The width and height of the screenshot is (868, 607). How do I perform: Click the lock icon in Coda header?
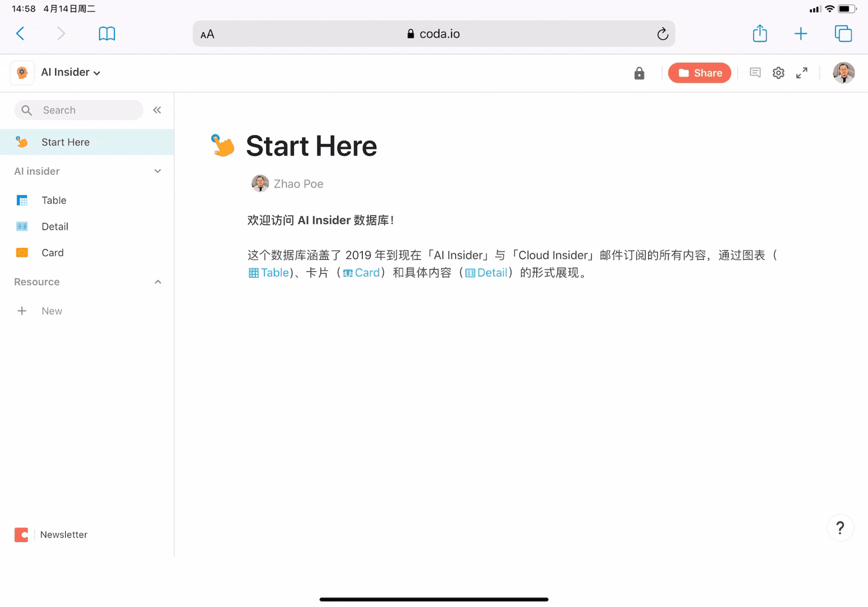tap(640, 73)
